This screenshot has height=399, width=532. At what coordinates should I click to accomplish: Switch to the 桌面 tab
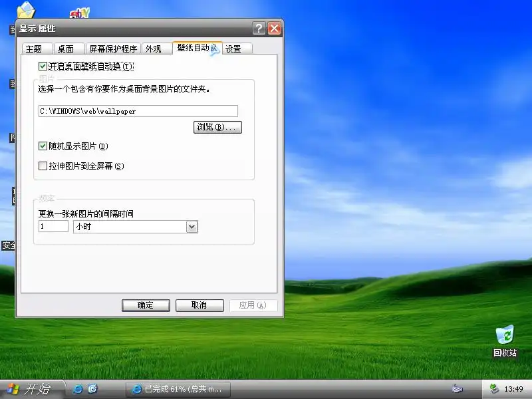click(x=69, y=49)
